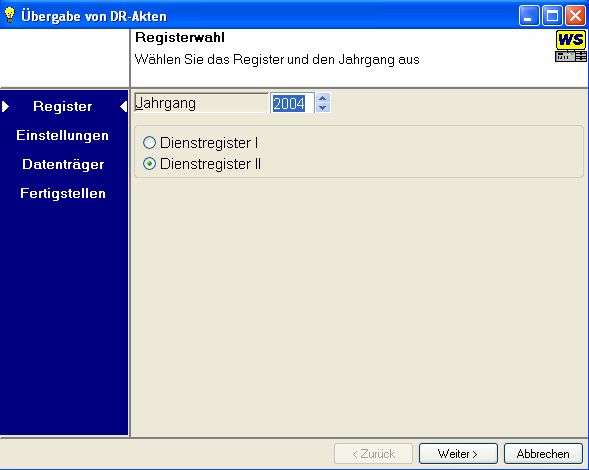The height and width of the screenshot is (470, 589).
Task: Click the text 'Wählen Sie das Register und den Jahrgang aus'
Action: click(277, 59)
